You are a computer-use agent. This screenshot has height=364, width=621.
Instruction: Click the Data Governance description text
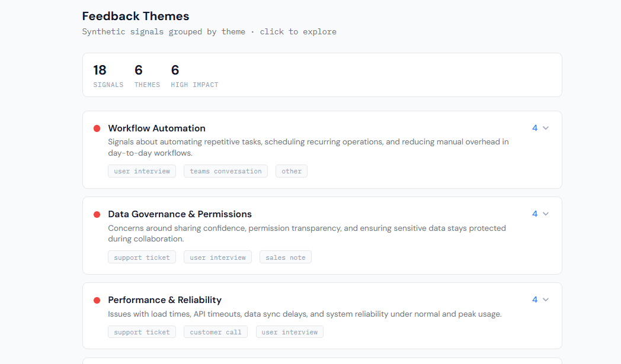pos(307,233)
